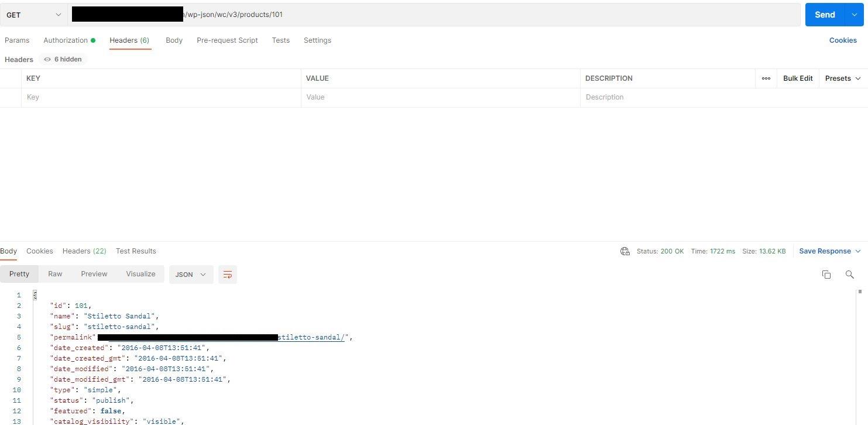Viewport: 868px width, 425px height.
Task: Click the header Key input field
Action: click(161, 97)
